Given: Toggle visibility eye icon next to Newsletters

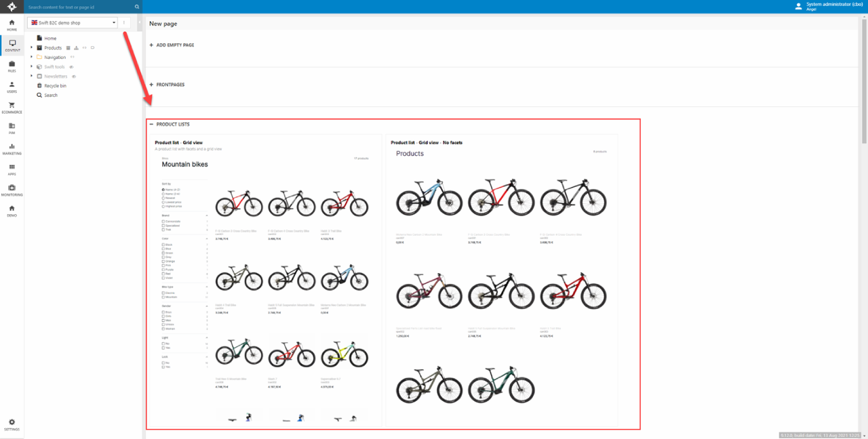Looking at the screenshot, I should [x=74, y=77].
